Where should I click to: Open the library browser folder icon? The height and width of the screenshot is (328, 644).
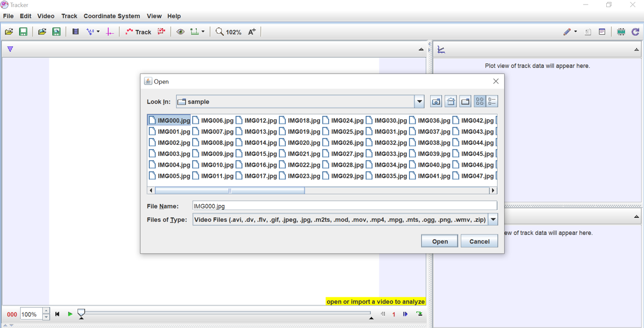pyautogui.click(x=42, y=32)
